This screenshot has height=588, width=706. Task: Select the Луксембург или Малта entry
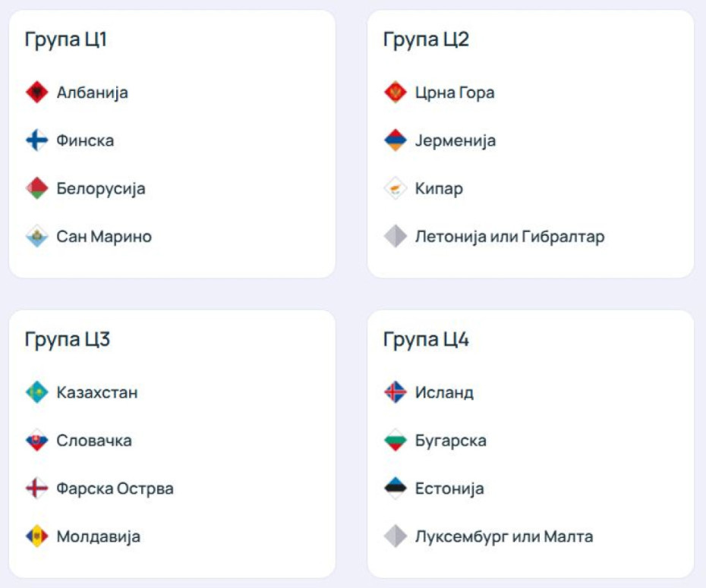[x=504, y=537]
